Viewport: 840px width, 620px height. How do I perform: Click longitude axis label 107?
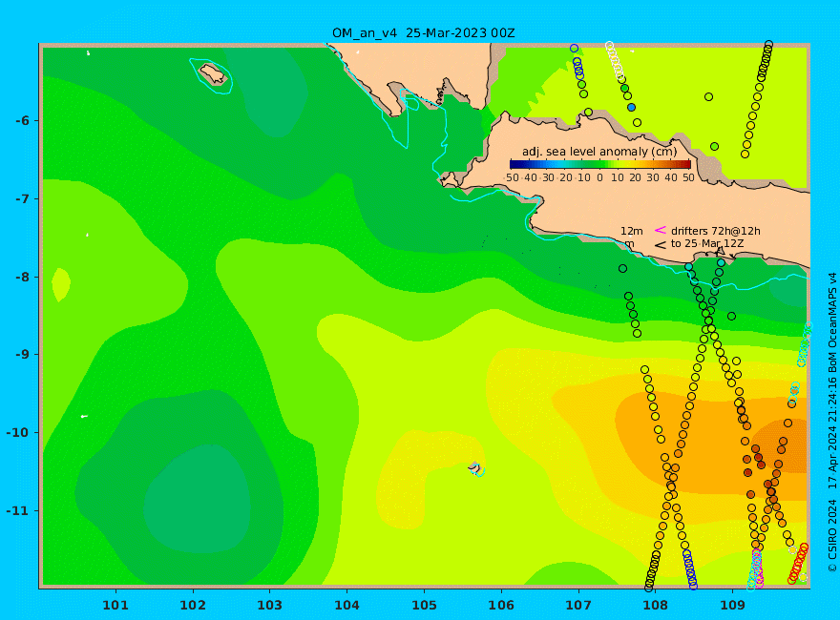[578, 606]
